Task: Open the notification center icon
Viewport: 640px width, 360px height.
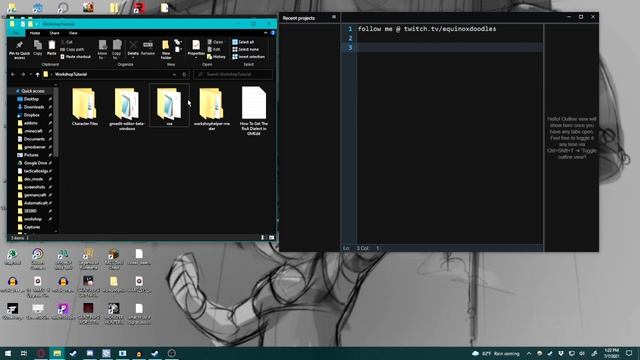Action: click(629, 353)
